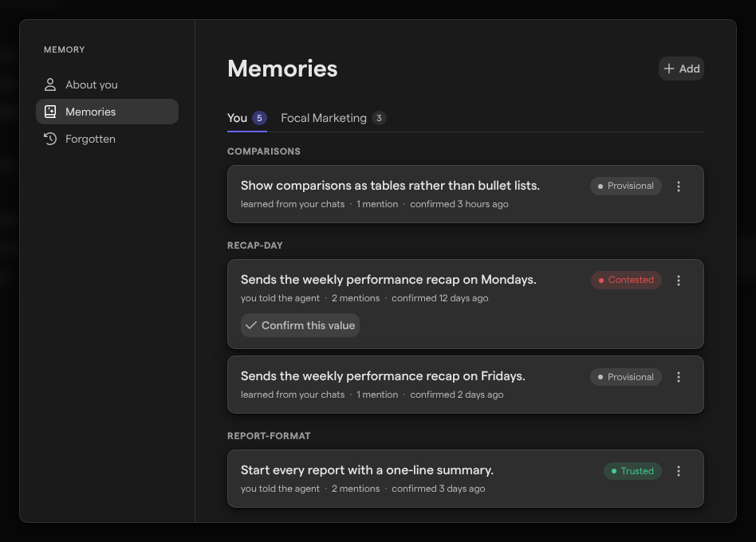Select 'Sends the weekly performance recap on Fridays.'
The image size is (756, 542).
tap(383, 375)
